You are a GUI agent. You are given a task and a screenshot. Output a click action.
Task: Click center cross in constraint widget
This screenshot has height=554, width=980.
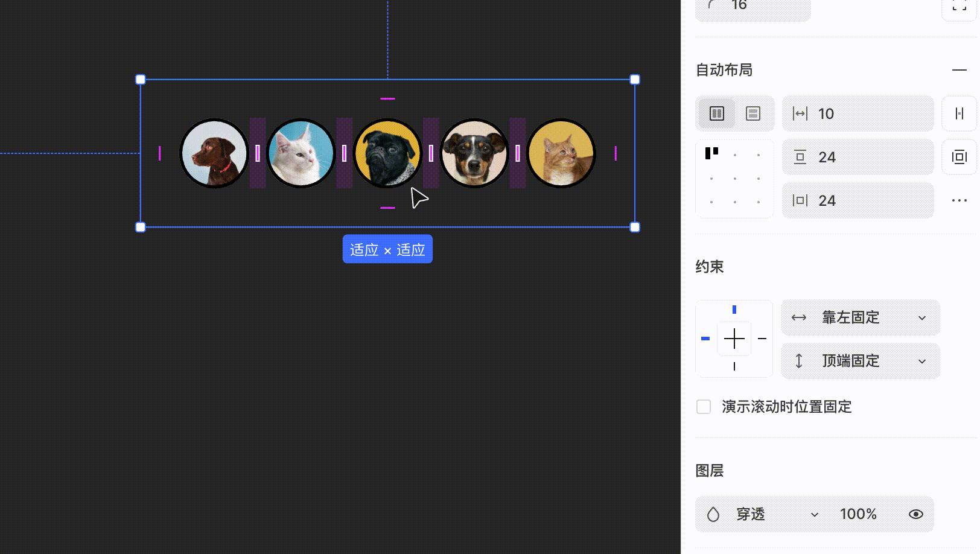click(x=734, y=339)
